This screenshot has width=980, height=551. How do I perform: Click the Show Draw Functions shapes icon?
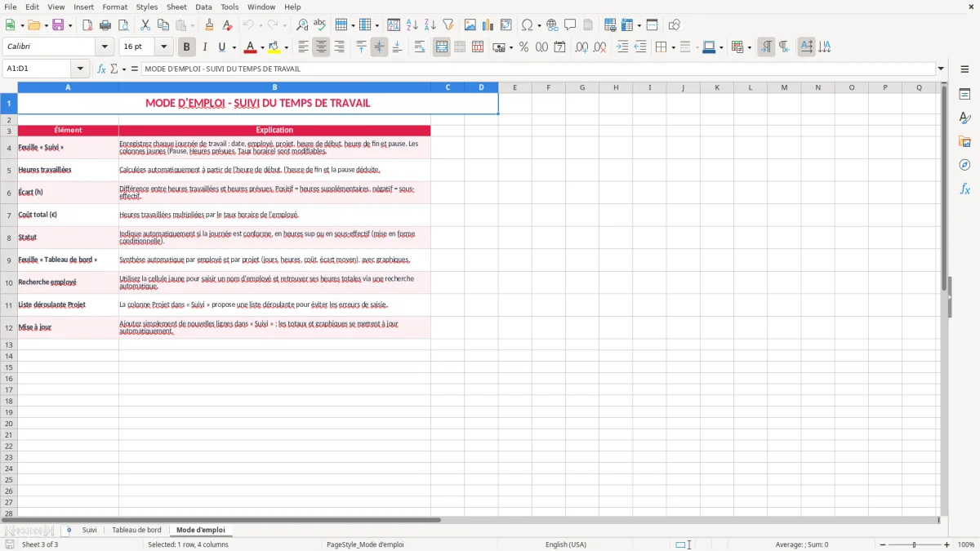pos(674,25)
